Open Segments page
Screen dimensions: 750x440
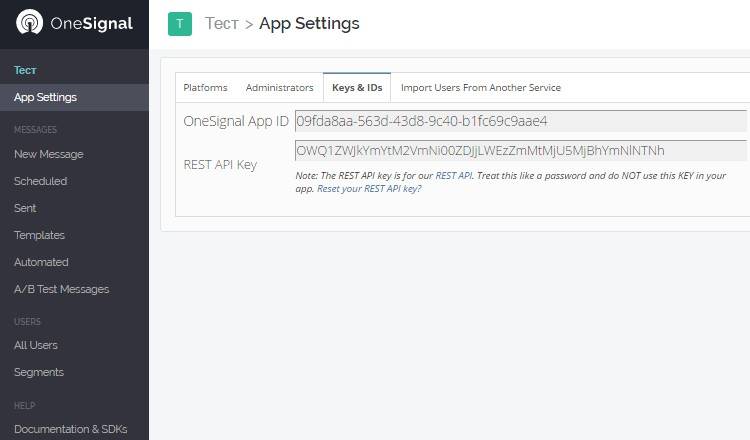click(x=39, y=372)
